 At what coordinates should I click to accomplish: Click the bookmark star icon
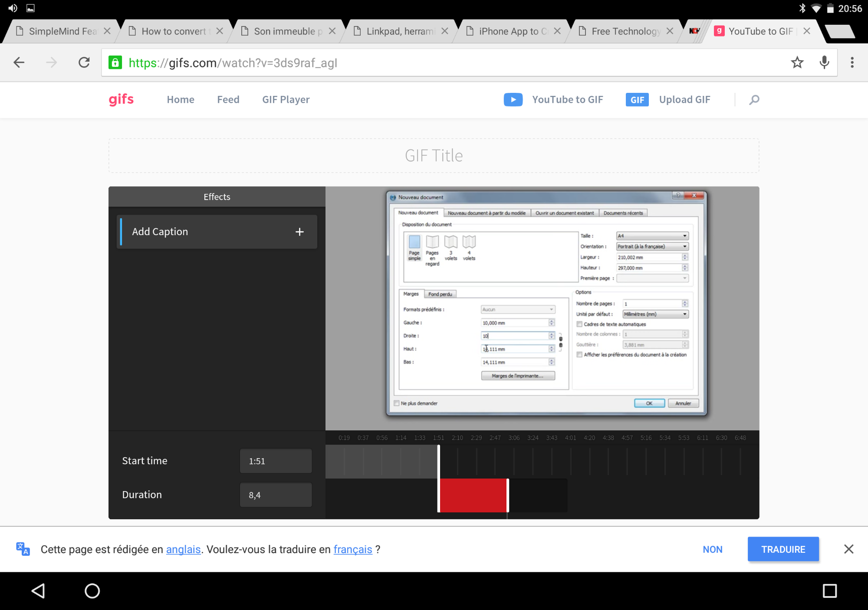[x=796, y=63]
